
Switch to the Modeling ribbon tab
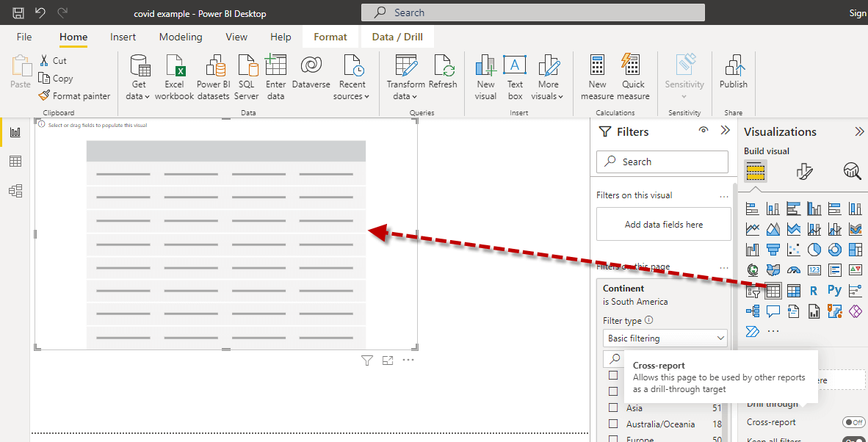pos(181,37)
